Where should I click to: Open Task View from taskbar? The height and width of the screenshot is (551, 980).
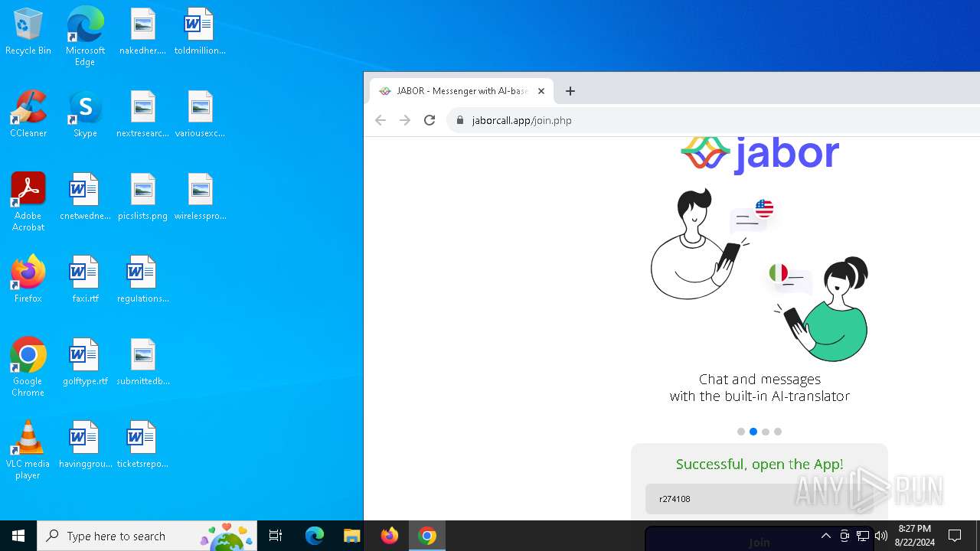(276, 536)
